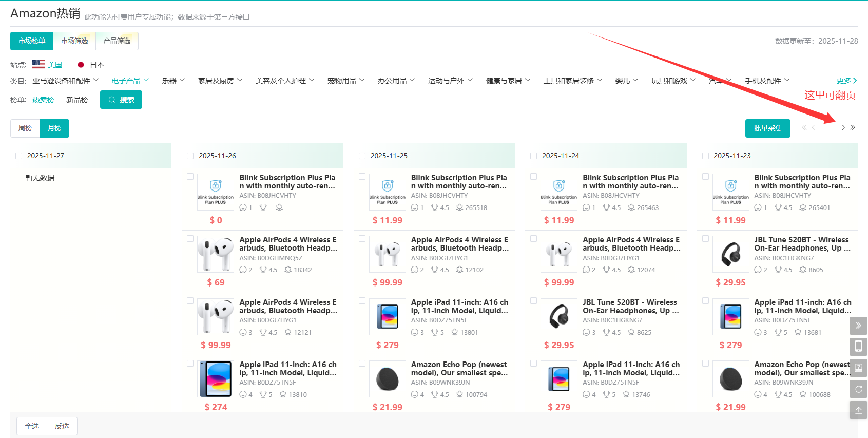Click trophy rating icon for 2025-11-24 Blink Subscription
Image resolution: width=868 pixels, height=438 pixels.
coord(606,207)
